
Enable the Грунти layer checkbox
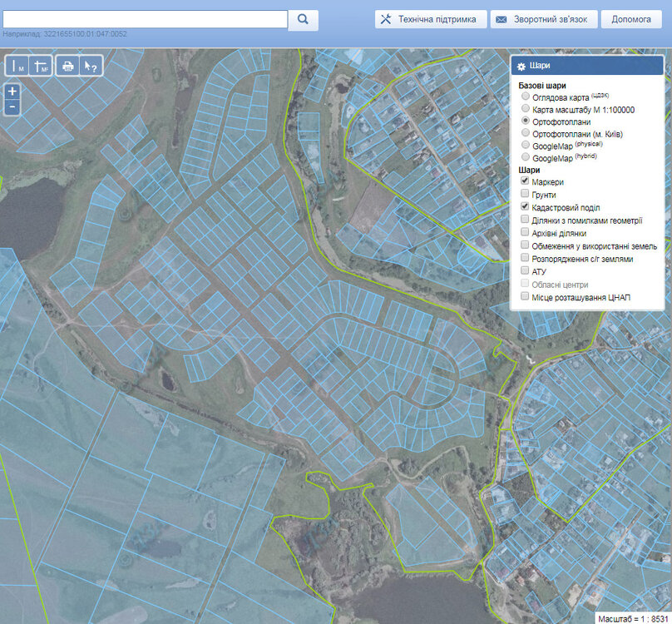(x=525, y=194)
